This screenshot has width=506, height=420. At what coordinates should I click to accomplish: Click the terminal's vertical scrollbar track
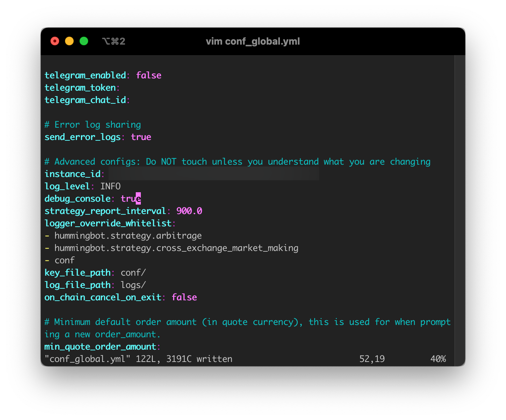(x=460, y=210)
